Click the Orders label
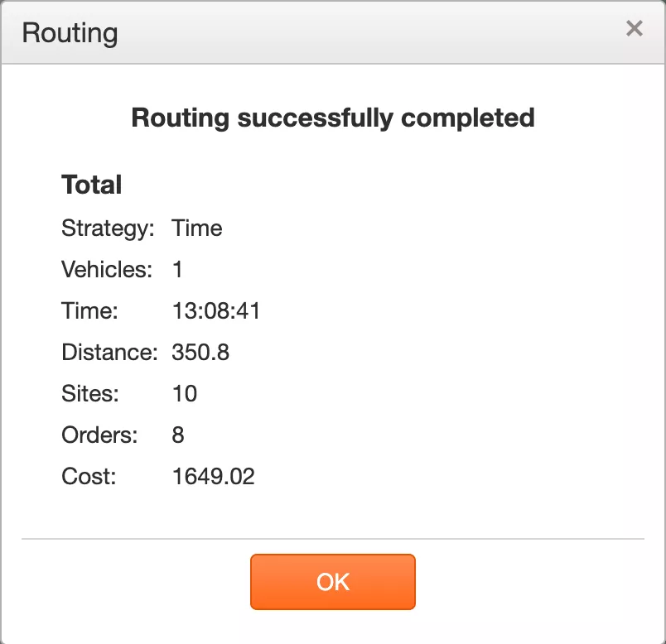The width and height of the screenshot is (666, 644). pyautogui.click(x=99, y=435)
